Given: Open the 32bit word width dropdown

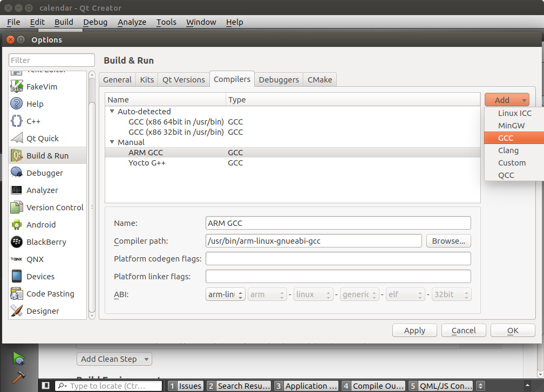Looking at the screenshot, I should 451,294.
